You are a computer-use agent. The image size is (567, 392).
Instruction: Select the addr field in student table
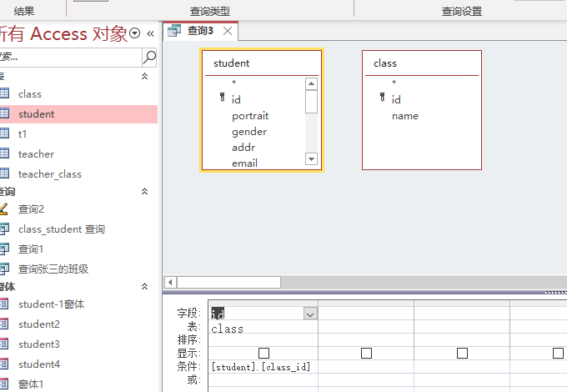[x=243, y=148]
